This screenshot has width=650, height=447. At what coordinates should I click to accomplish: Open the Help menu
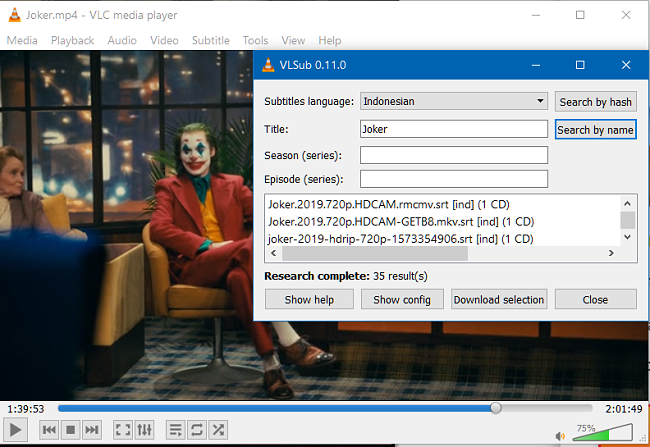coord(330,40)
